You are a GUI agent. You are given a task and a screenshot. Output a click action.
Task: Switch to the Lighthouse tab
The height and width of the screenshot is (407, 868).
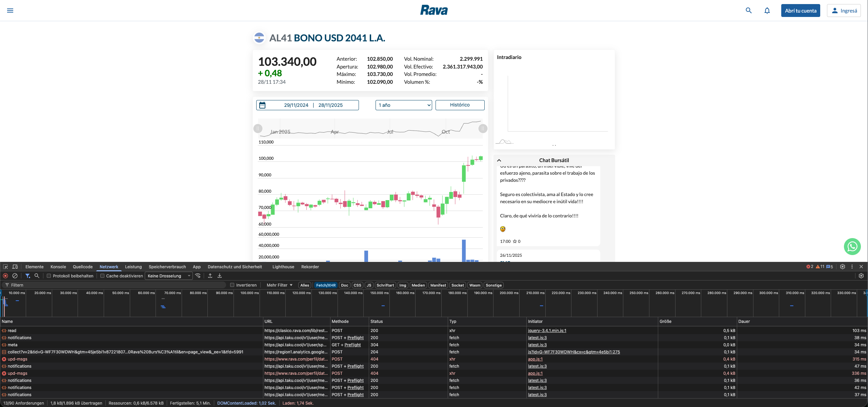point(283,267)
